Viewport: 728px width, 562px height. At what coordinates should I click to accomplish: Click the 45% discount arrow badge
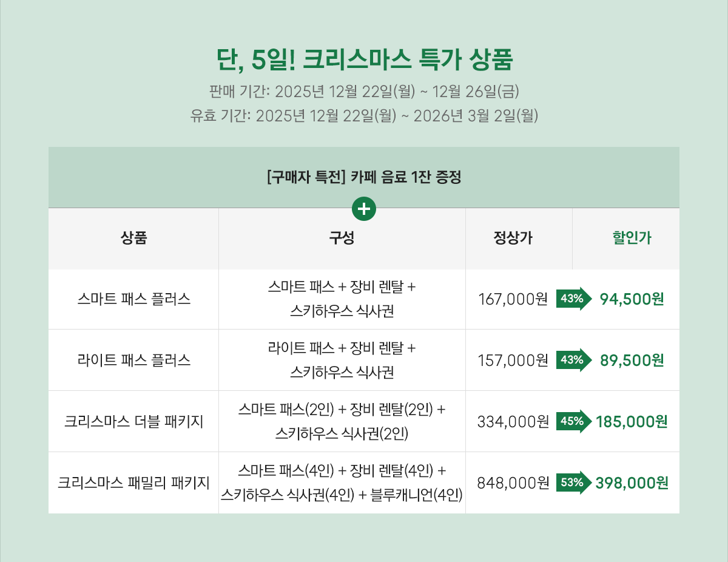tap(573, 421)
